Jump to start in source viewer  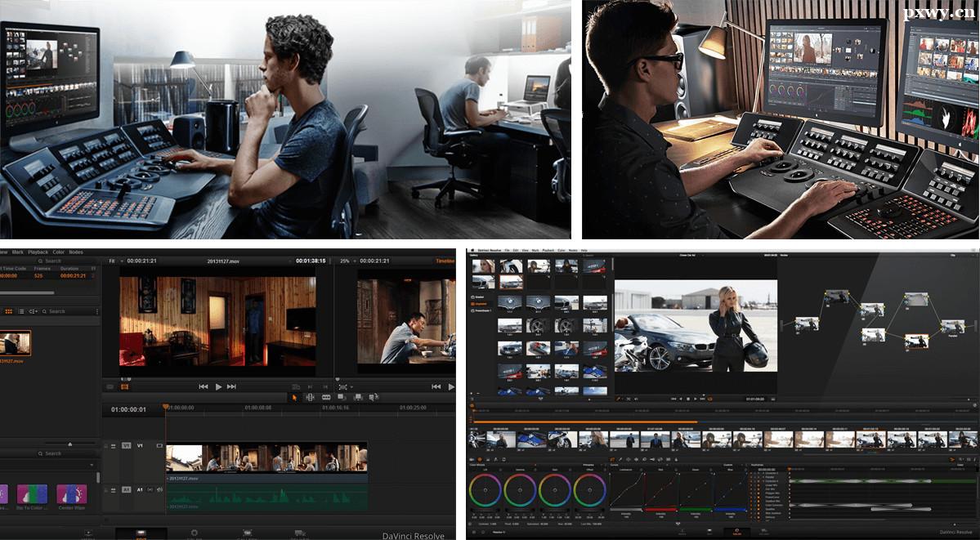204,387
